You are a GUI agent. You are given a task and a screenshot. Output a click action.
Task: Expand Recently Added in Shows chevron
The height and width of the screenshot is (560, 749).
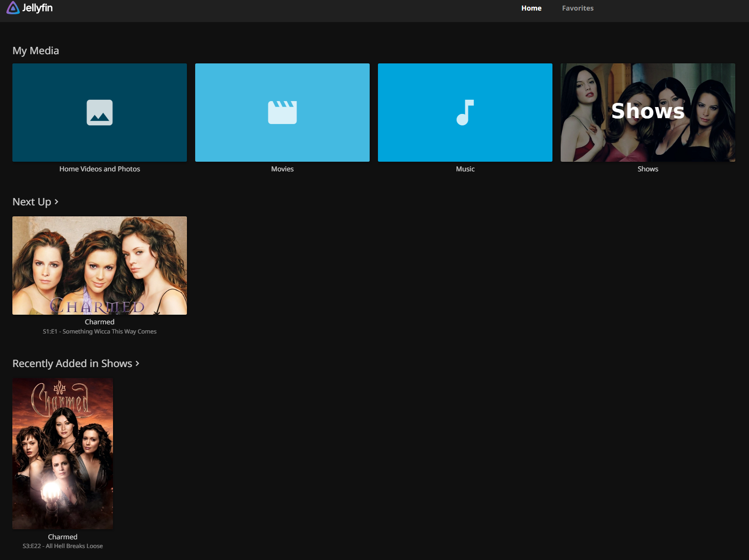pos(137,363)
